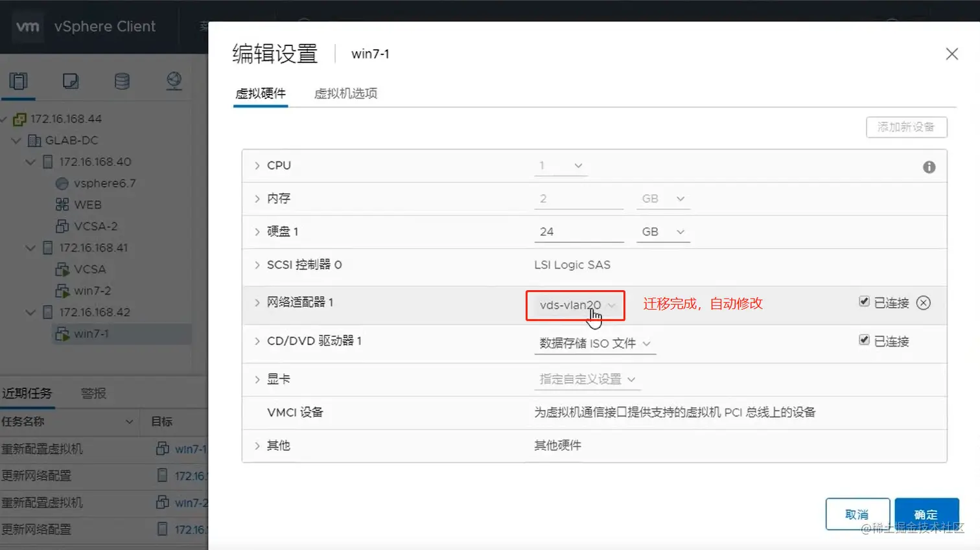This screenshot has height=550, width=980.
Task: Open Networking view icon
Action: tap(174, 81)
